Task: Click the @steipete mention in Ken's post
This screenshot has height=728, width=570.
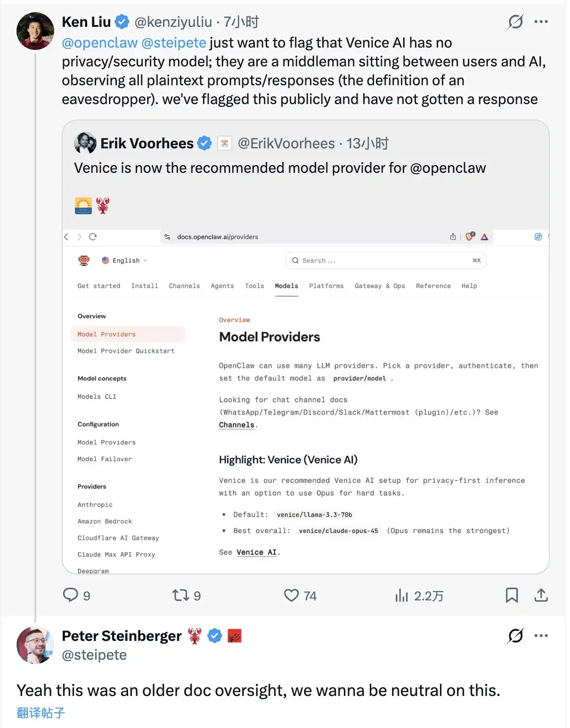Action: (x=174, y=43)
